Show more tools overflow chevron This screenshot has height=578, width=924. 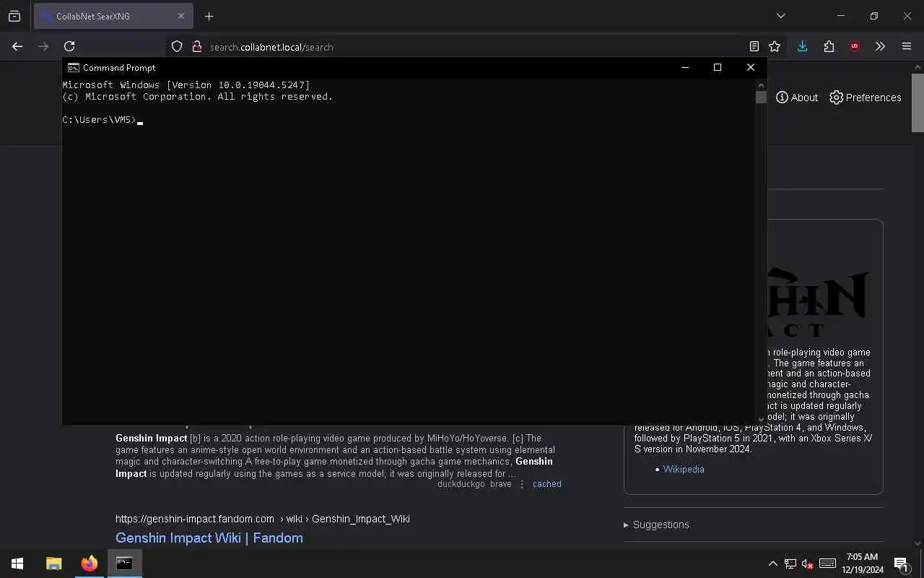[x=880, y=46]
